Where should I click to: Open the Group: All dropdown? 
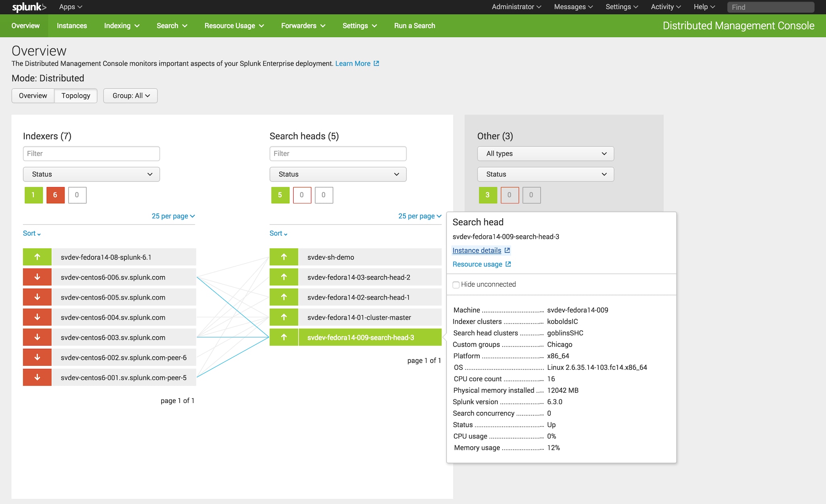tap(130, 96)
